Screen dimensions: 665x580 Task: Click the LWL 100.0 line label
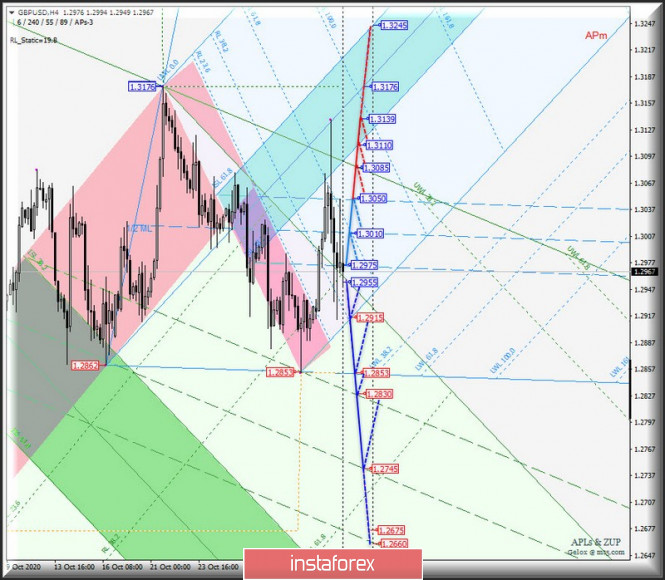503,361
